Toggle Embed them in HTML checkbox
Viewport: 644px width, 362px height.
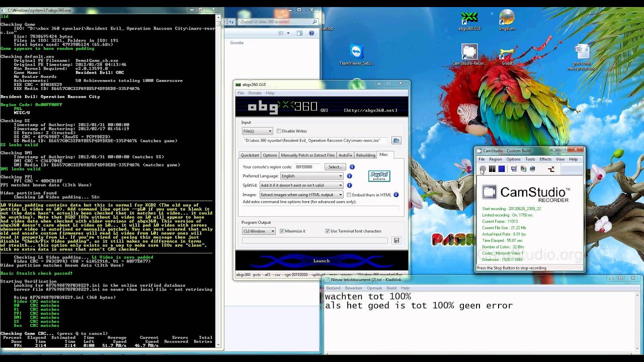click(x=349, y=195)
